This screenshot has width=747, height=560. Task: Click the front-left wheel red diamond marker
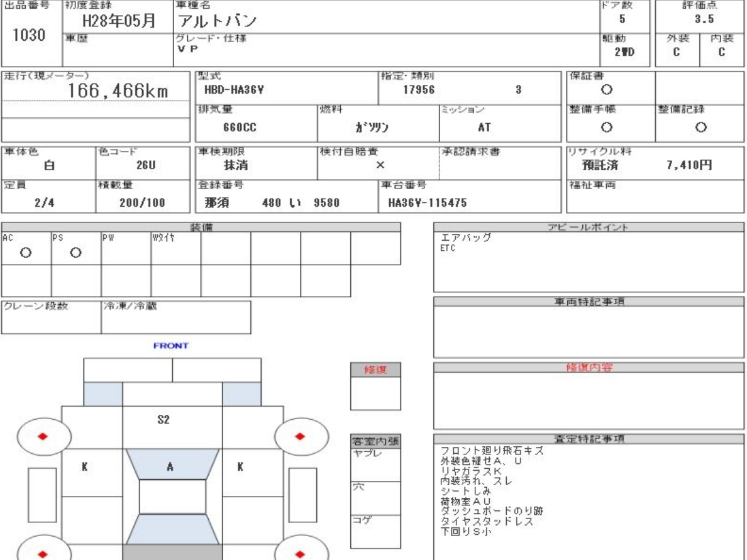pyautogui.click(x=42, y=436)
